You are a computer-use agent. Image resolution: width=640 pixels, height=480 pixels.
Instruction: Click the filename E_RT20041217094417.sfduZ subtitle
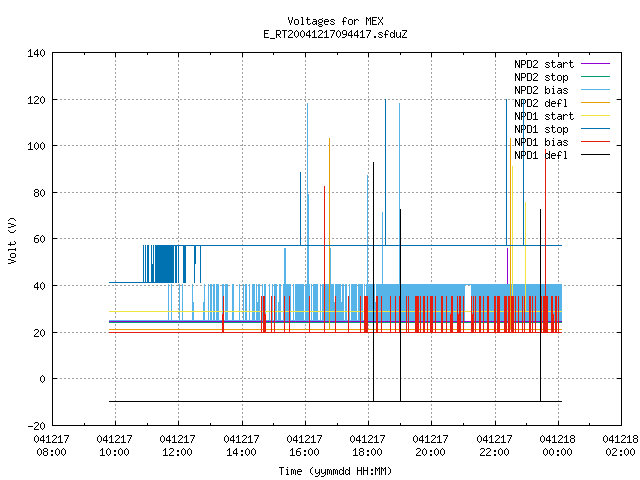coord(335,34)
